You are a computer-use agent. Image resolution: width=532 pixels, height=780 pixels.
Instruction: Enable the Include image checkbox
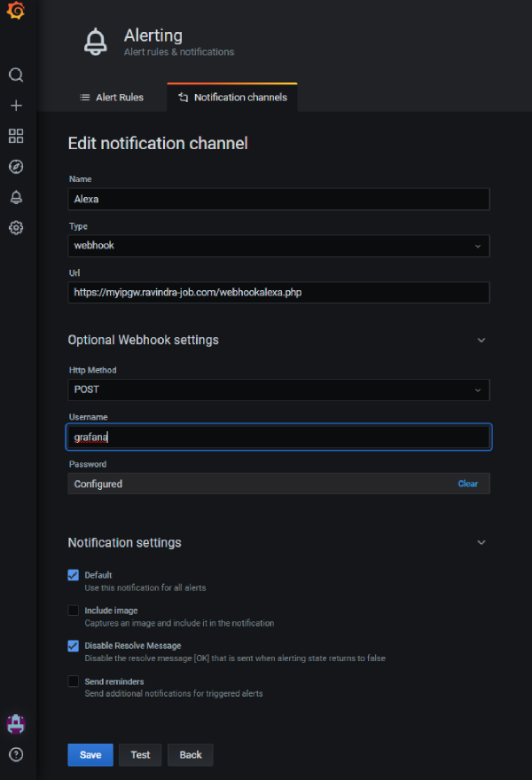(x=74, y=611)
